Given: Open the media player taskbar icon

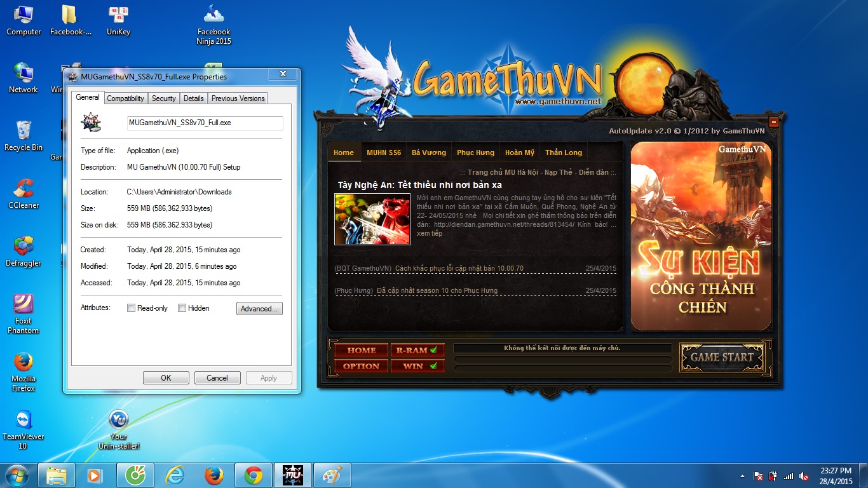Looking at the screenshot, I should pos(95,475).
